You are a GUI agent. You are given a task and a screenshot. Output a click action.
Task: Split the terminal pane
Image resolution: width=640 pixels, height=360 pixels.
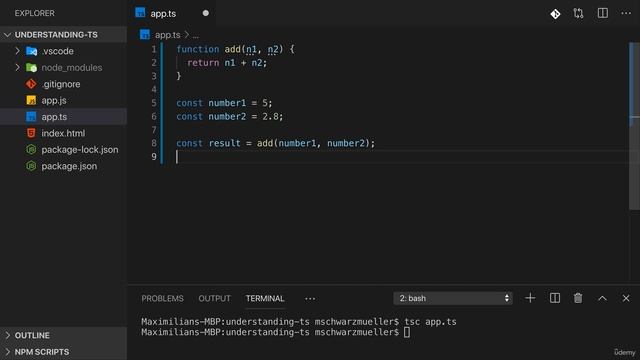pos(555,298)
